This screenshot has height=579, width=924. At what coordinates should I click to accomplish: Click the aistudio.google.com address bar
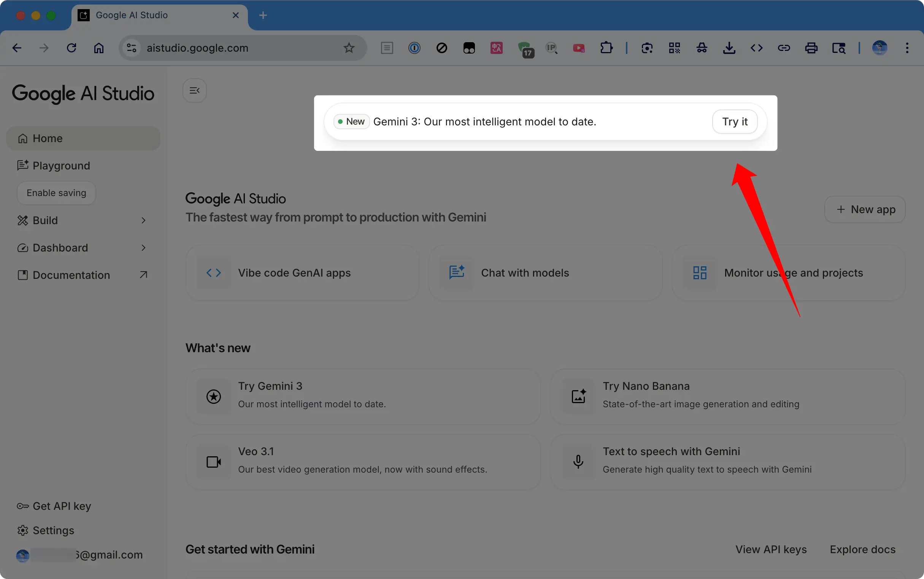pos(238,48)
